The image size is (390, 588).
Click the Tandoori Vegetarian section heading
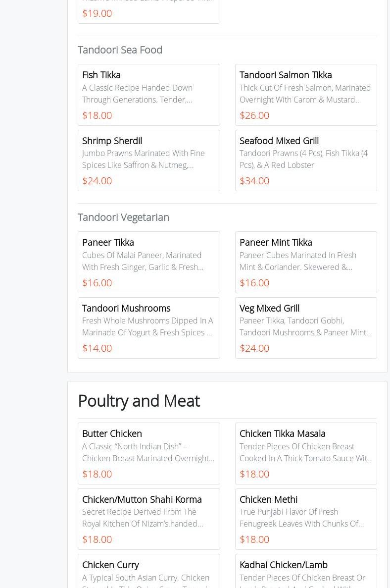click(123, 217)
